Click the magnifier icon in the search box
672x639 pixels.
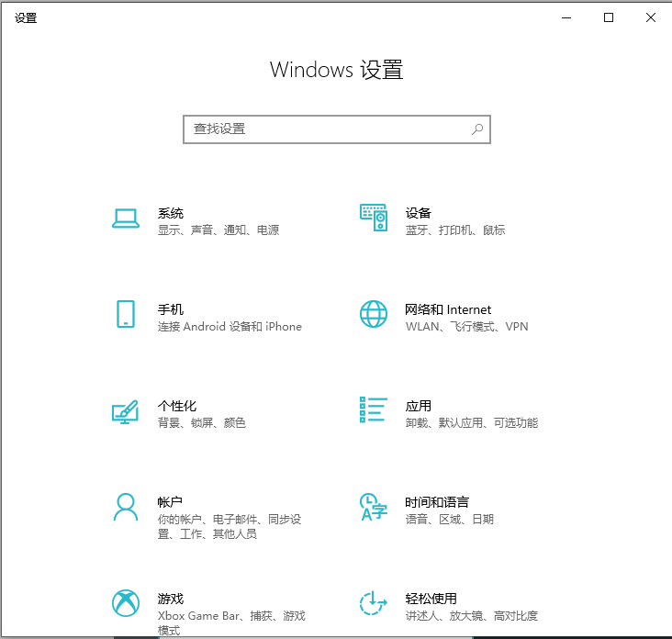coord(477,129)
